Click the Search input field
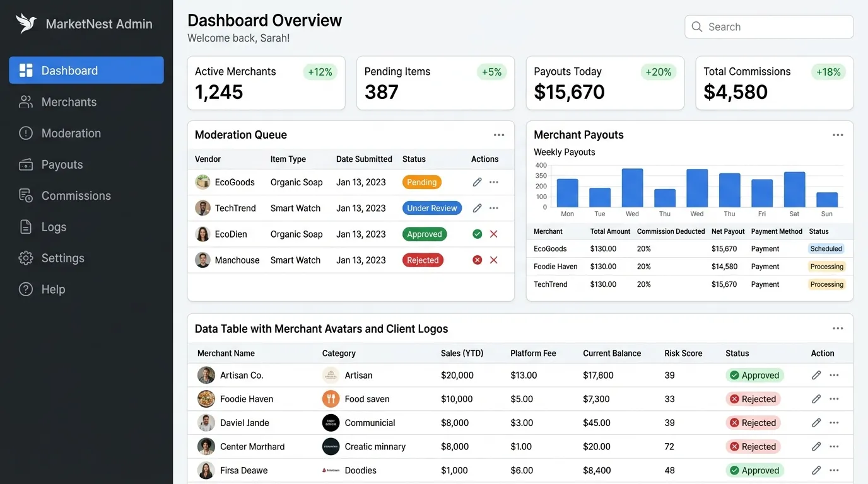This screenshot has width=868, height=484. pos(769,27)
